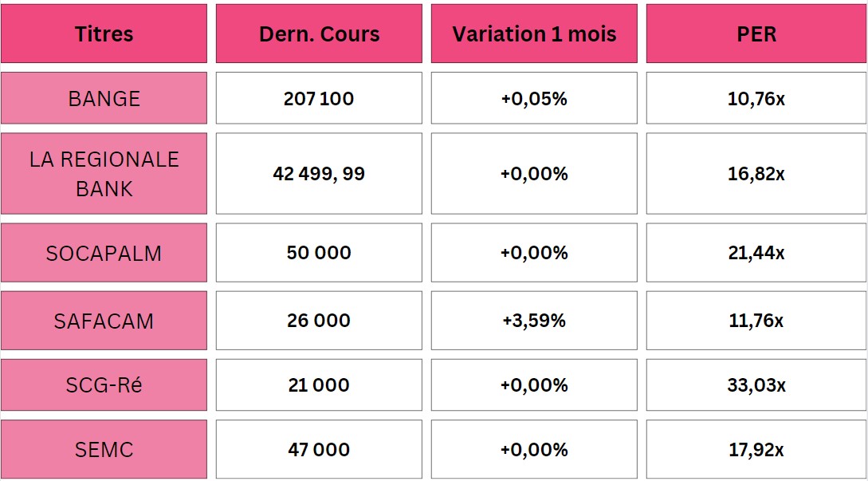Click the SOCAPALM title cell
This screenshot has width=868, height=481.
pos(104,253)
